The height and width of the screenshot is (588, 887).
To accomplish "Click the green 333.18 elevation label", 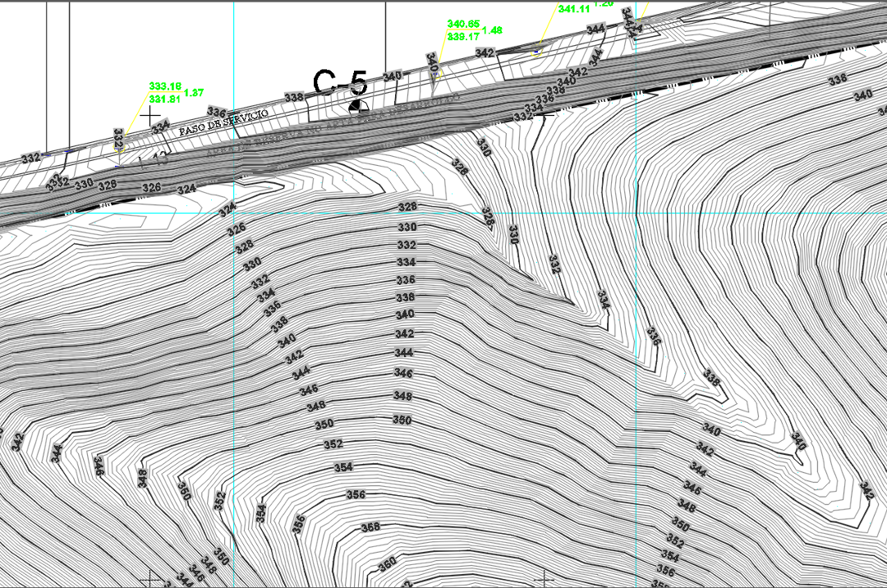I will pyautogui.click(x=164, y=85).
